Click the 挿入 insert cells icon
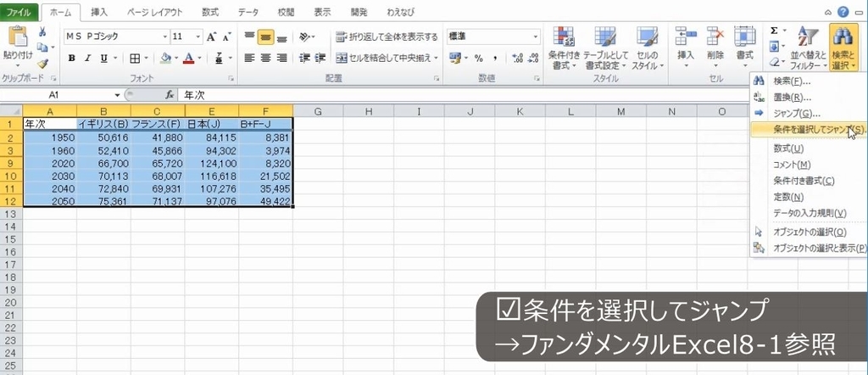This screenshot has width=868, height=375. (x=686, y=37)
